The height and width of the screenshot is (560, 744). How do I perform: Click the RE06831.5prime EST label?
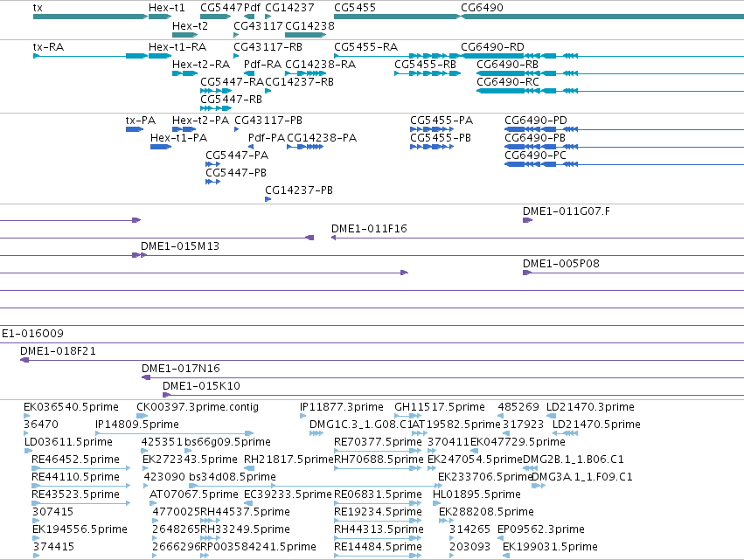pos(378,494)
